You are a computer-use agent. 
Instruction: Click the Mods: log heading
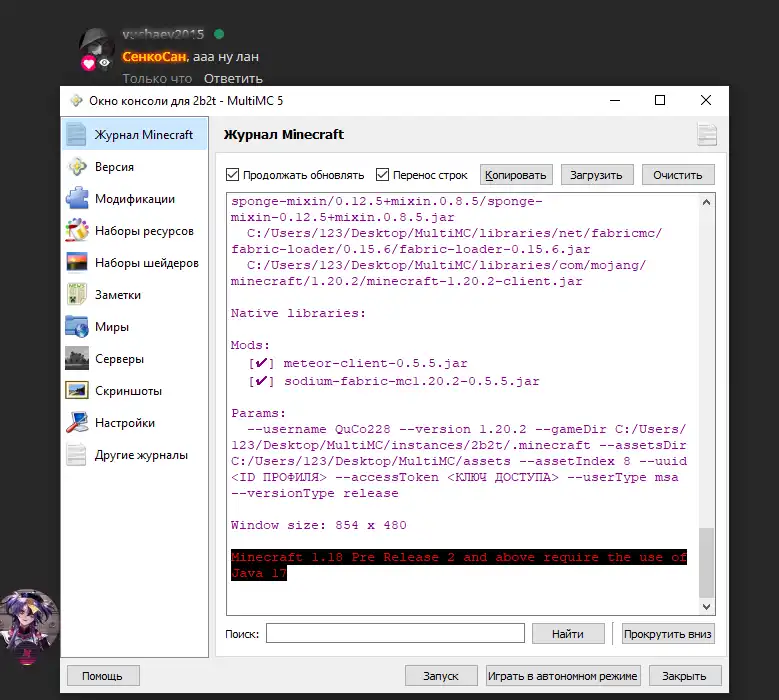[x=250, y=345]
